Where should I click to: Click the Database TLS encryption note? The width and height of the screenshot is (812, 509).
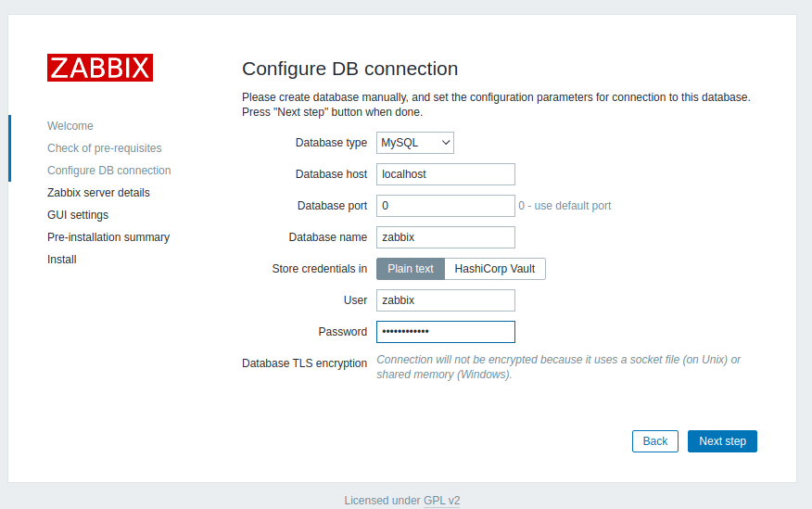558,367
